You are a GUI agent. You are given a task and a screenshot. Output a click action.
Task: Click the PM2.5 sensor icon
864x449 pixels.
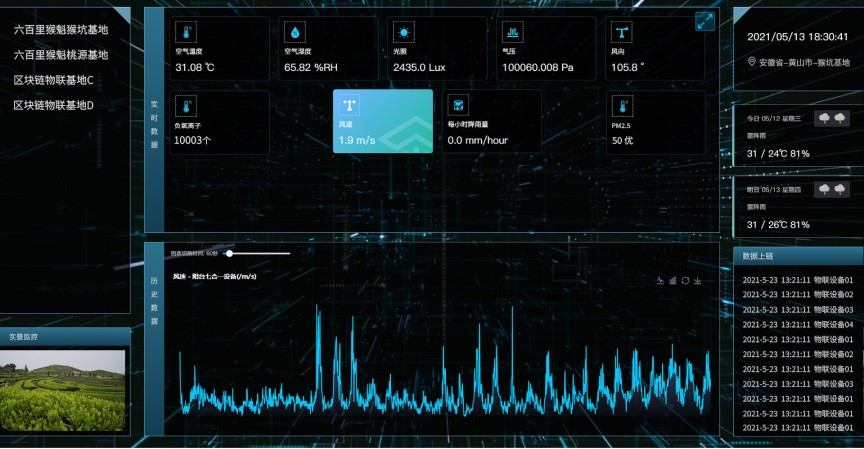coord(622,105)
